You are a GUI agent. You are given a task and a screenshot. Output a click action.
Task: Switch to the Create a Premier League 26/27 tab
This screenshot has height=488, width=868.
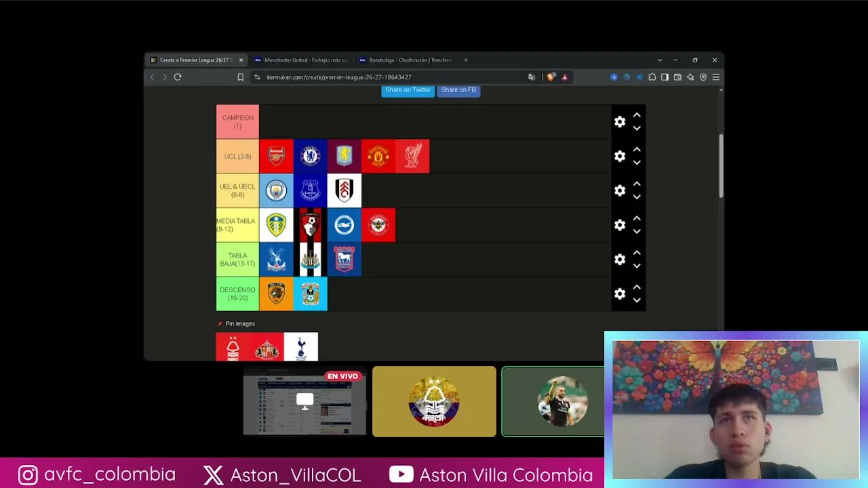pyautogui.click(x=196, y=60)
